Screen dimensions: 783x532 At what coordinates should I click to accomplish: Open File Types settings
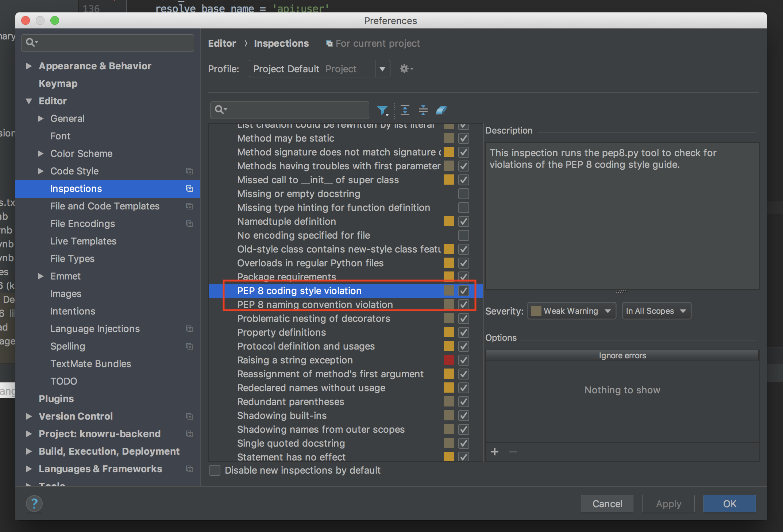coord(72,259)
